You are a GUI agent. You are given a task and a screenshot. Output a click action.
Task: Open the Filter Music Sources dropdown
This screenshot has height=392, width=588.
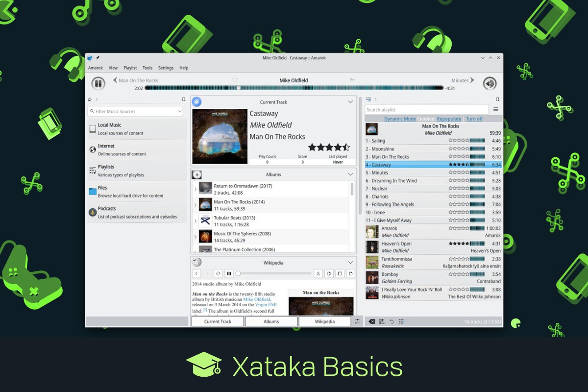point(180,111)
